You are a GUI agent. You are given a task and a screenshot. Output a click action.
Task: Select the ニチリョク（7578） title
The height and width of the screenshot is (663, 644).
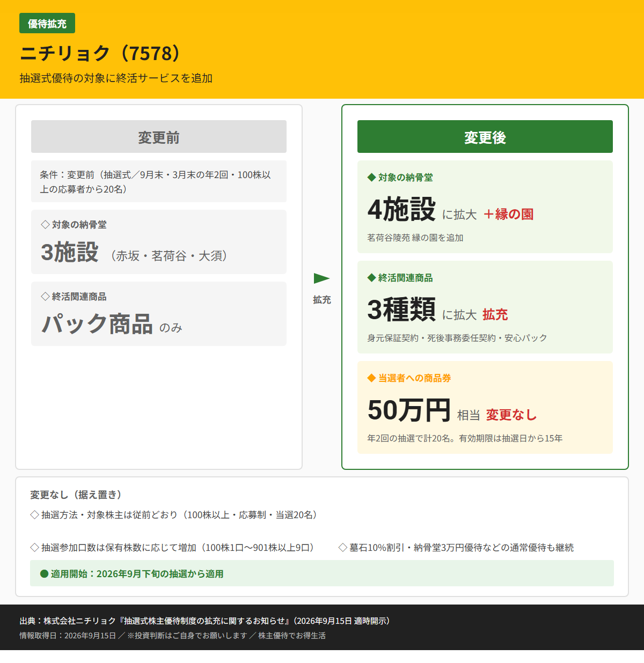[x=100, y=53]
